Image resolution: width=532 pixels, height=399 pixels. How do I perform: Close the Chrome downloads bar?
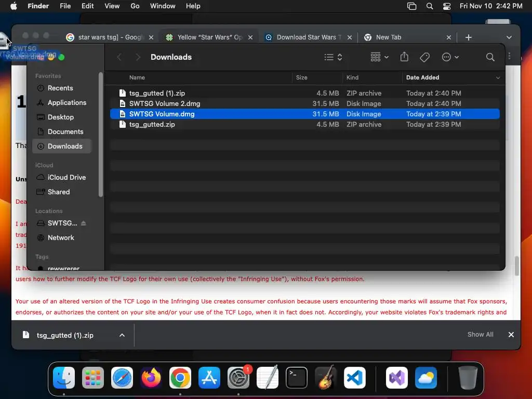tap(511, 335)
